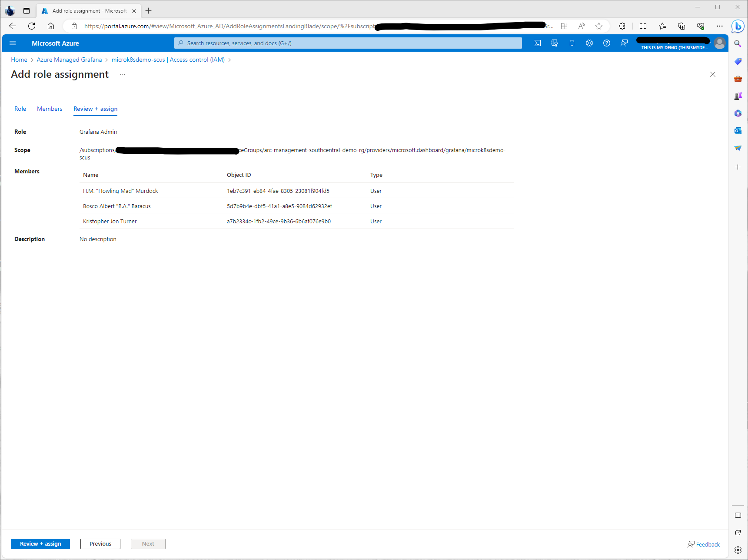Open Azure portal settings gear
Viewport: 748px width, 560px height.
[x=589, y=43]
